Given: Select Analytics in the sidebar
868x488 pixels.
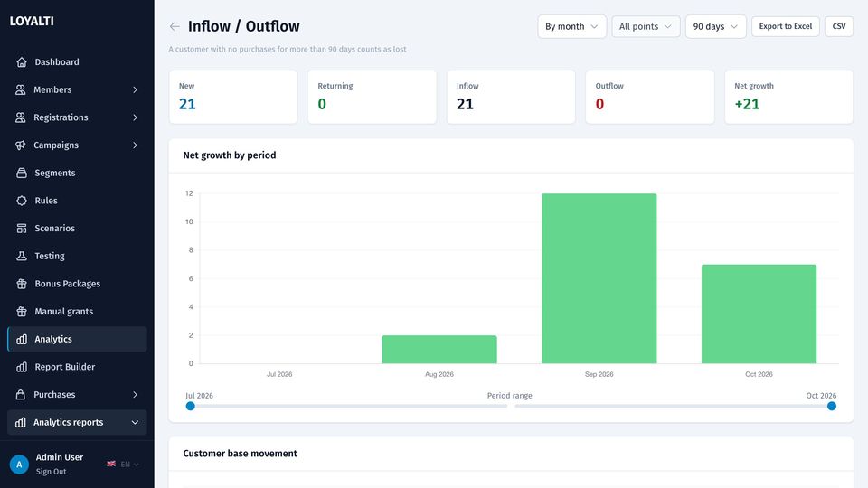Looking at the screenshot, I should (x=77, y=339).
